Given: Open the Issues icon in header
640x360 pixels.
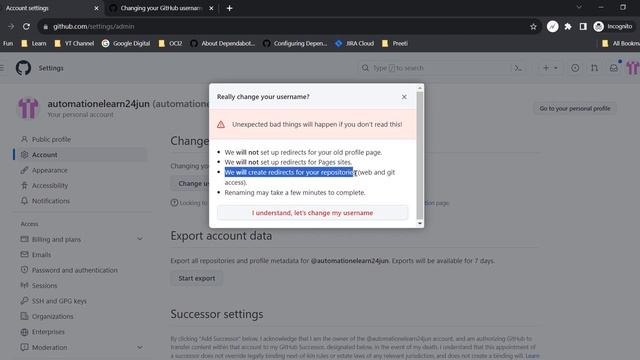Looking at the screenshot, I should (575, 68).
